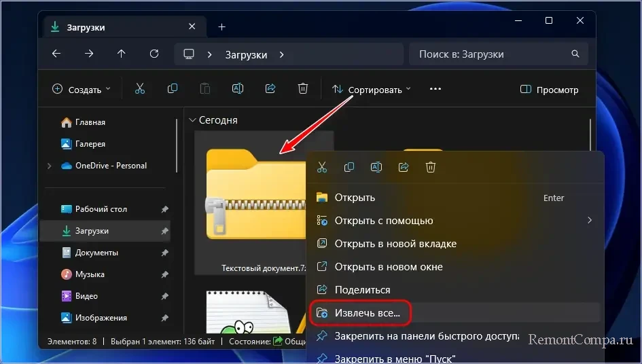
Task: Click the Delete trash icon in toolbar
Action: [x=303, y=89]
